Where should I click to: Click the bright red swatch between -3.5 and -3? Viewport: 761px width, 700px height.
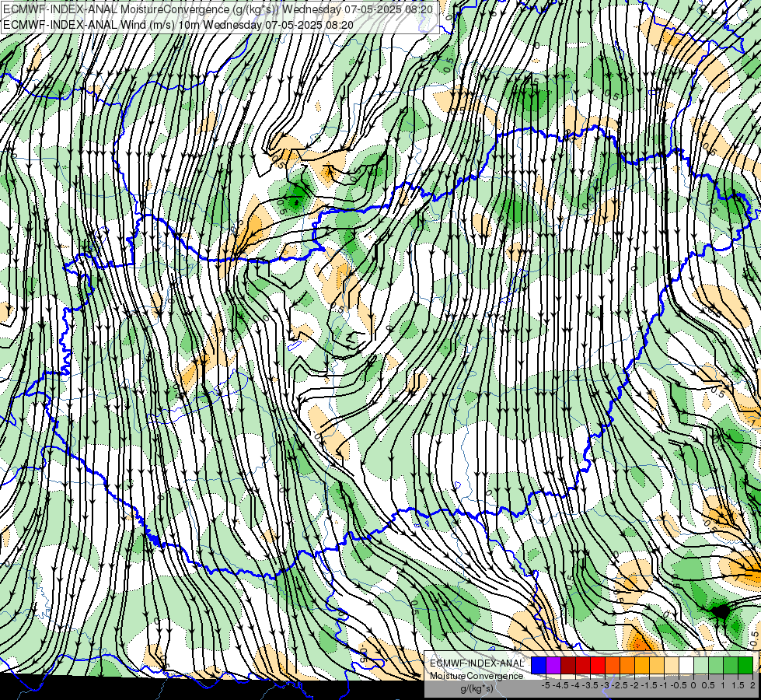[598, 666]
